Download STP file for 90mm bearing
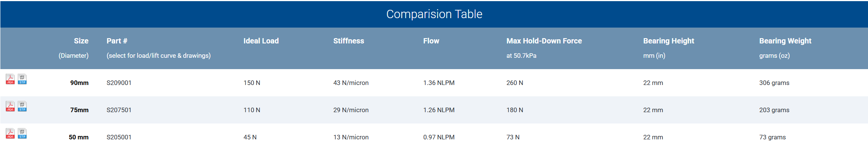The width and height of the screenshot is (868, 159). click(22, 79)
